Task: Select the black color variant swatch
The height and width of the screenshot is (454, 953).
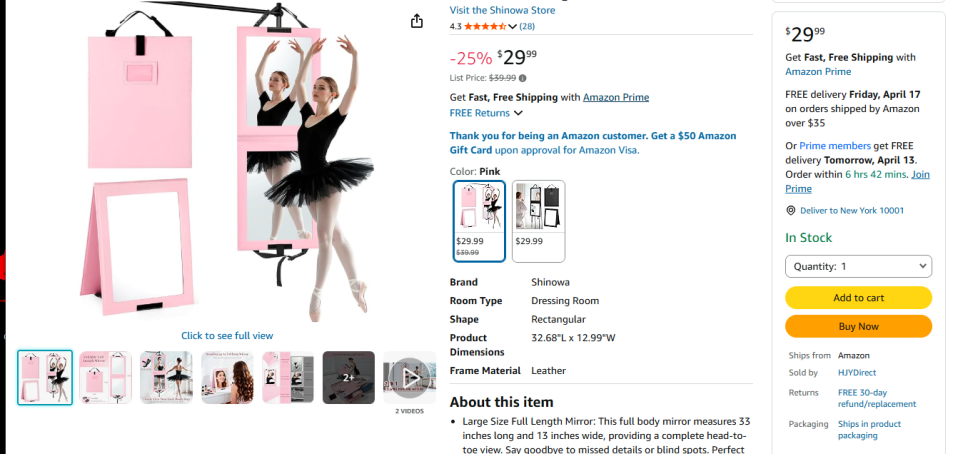Action: [538, 220]
